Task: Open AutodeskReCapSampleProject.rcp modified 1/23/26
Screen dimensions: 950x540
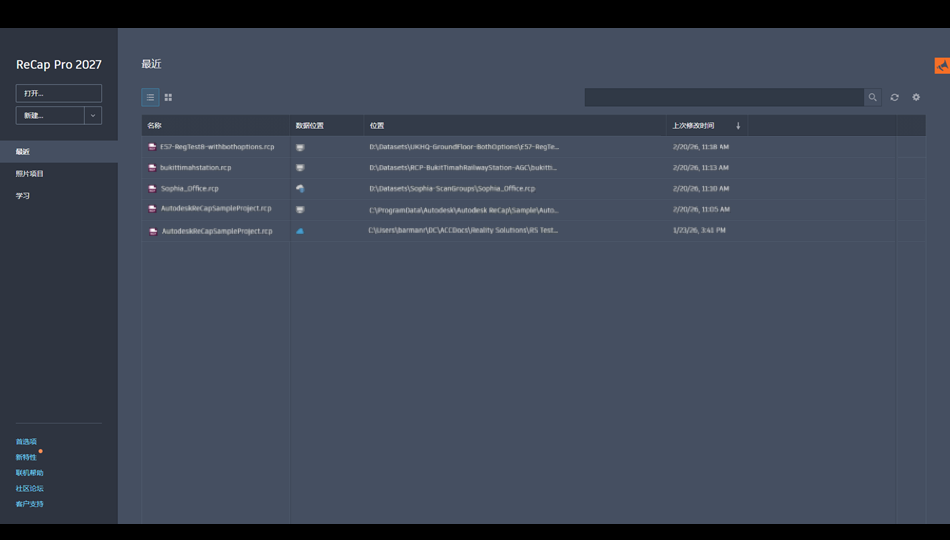Action: (217, 231)
